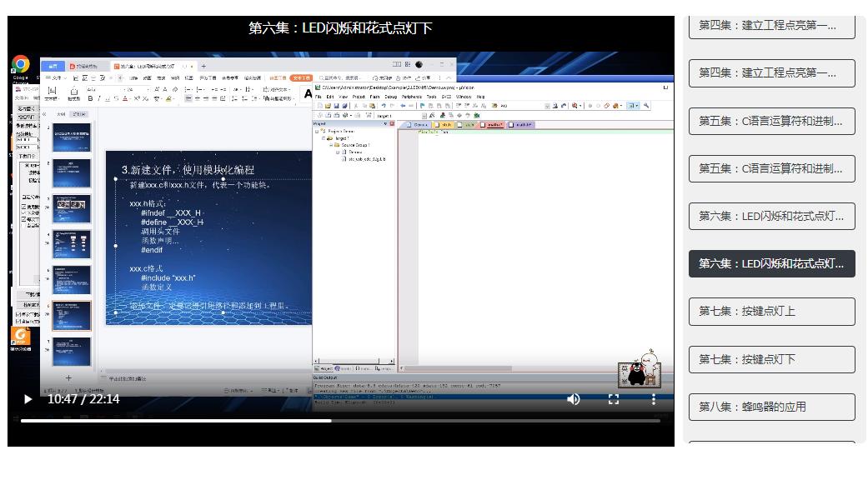Add a new slide with the plus below thumbnails
Image resolution: width=868 pixels, height=490 pixels.
[x=68, y=378]
